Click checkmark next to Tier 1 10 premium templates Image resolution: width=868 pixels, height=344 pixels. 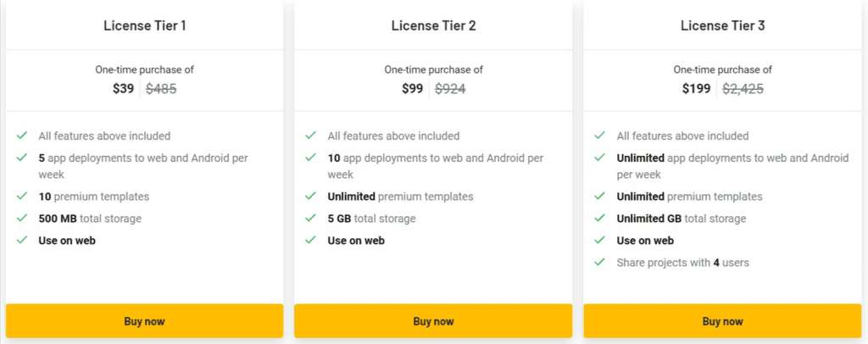(22, 197)
